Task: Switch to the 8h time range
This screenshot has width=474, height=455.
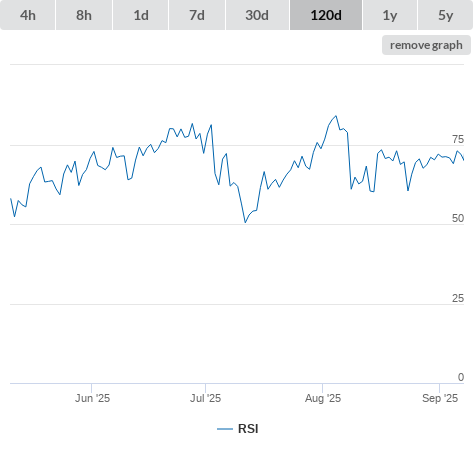Action: coord(84,15)
